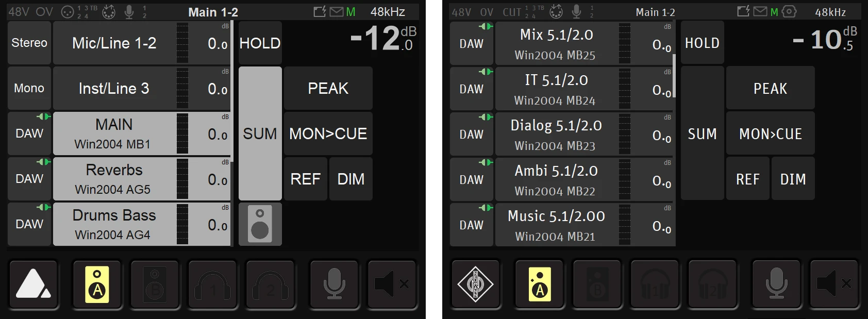Open triangle logo menu in left panel
868x319 pixels.
(x=34, y=284)
